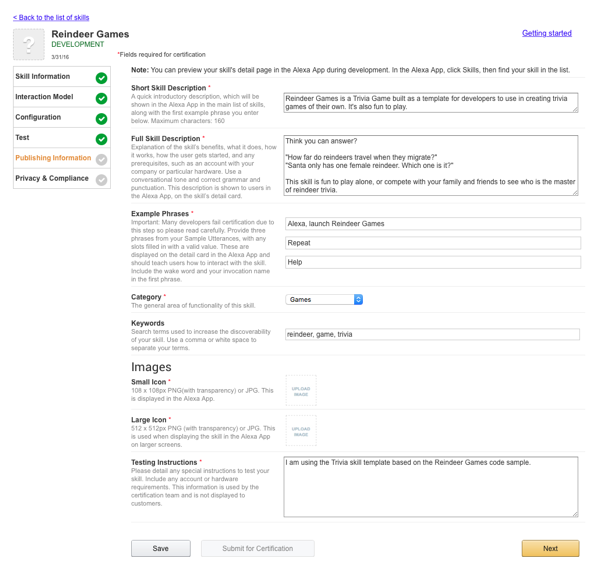Click the Submit for Certification button
The image size is (600, 571).
click(258, 548)
